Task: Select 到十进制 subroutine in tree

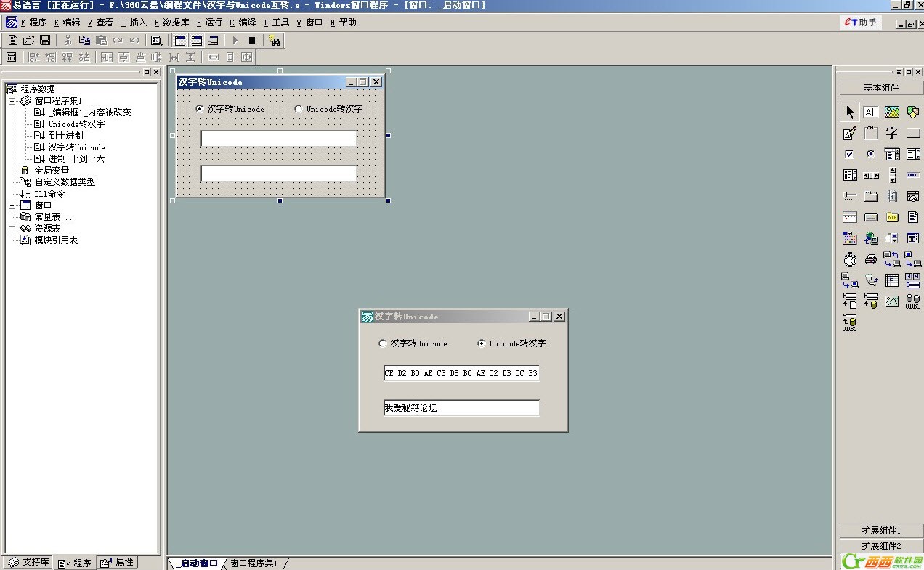Action: coord(66,136)
